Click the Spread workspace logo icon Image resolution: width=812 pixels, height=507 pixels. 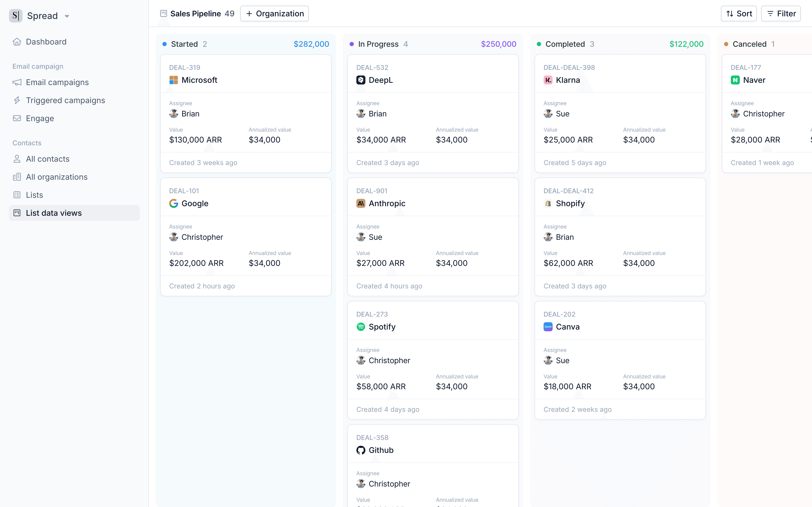click(15, 16)
